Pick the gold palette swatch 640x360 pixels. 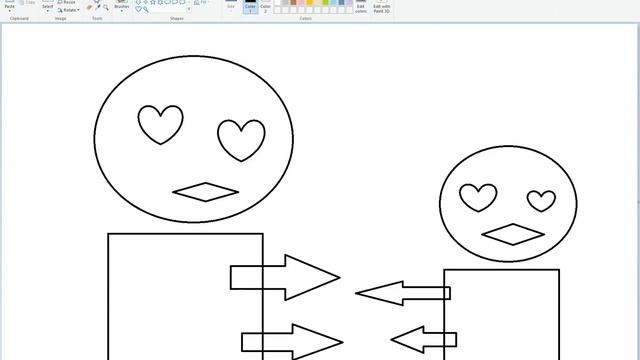(x=309, y=2)
